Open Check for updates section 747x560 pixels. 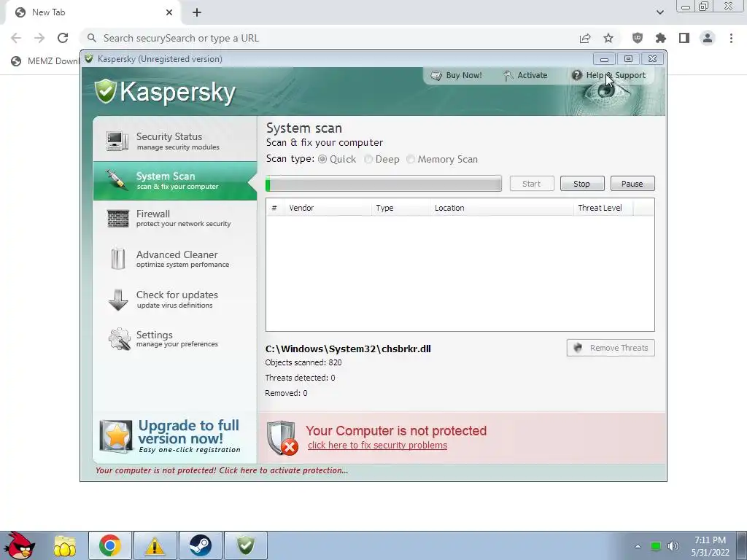[x=175, y=299]
